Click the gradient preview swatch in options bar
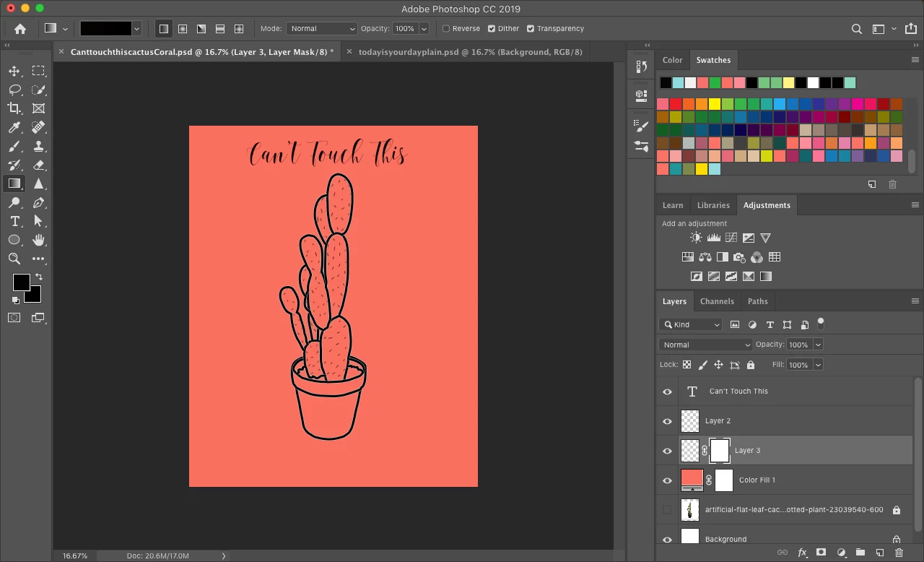Image resolution: width=924 pixels, height=562 pixels. (x=105, y=29)
